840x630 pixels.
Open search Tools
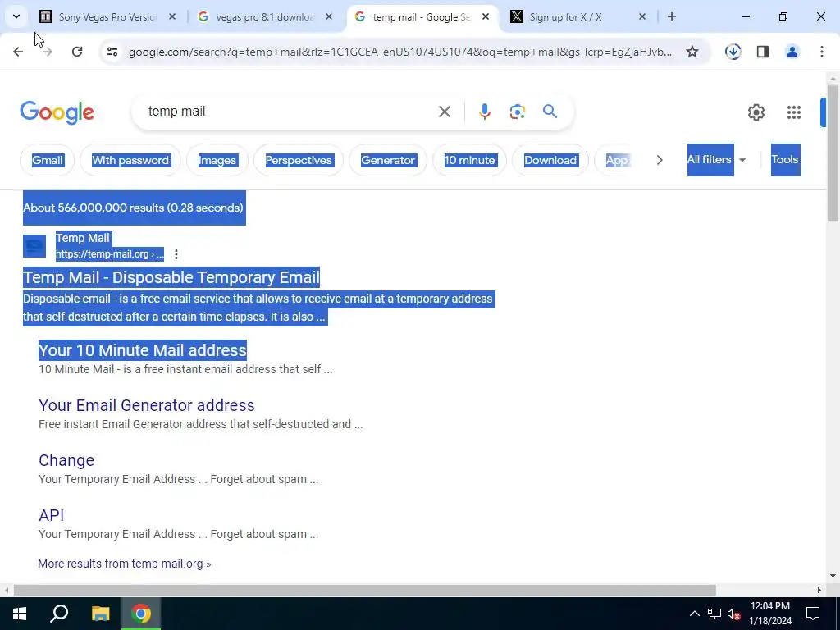pyautogui.click(x=785, y=160)
